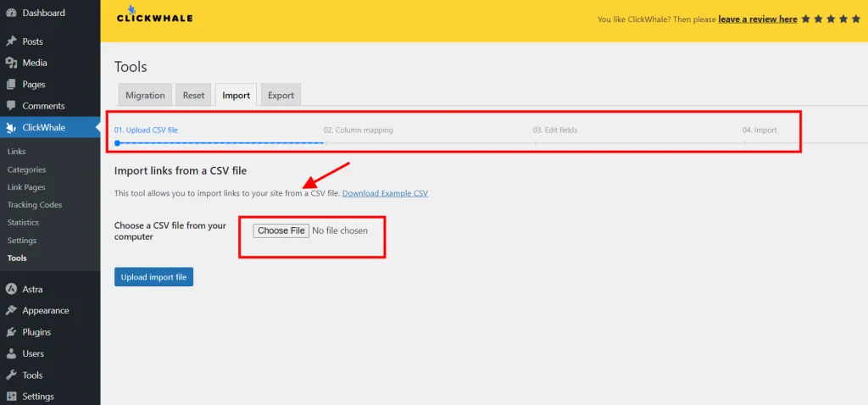Click the Posts pushpin icon
The width and height of the screenshot is (868, 405).
pyautogui.click(x=11, y=42)
